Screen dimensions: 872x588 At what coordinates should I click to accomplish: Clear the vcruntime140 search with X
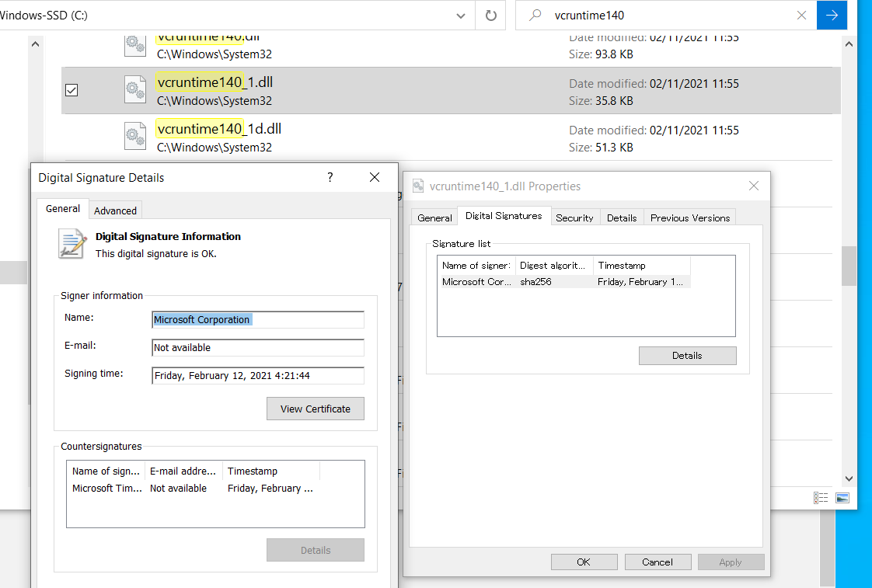point(801,16)
